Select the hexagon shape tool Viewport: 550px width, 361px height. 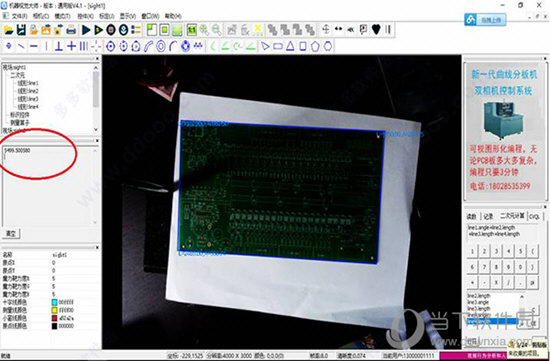(x=328, y=46)
